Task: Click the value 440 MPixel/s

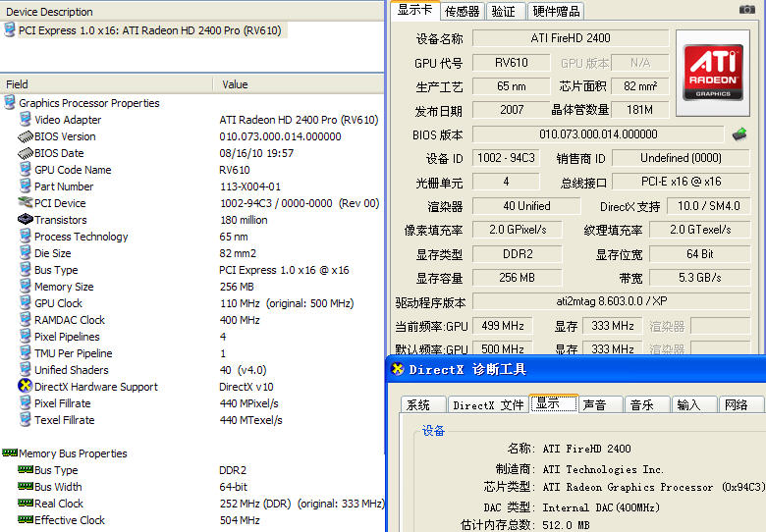Action: pos(248,403)
